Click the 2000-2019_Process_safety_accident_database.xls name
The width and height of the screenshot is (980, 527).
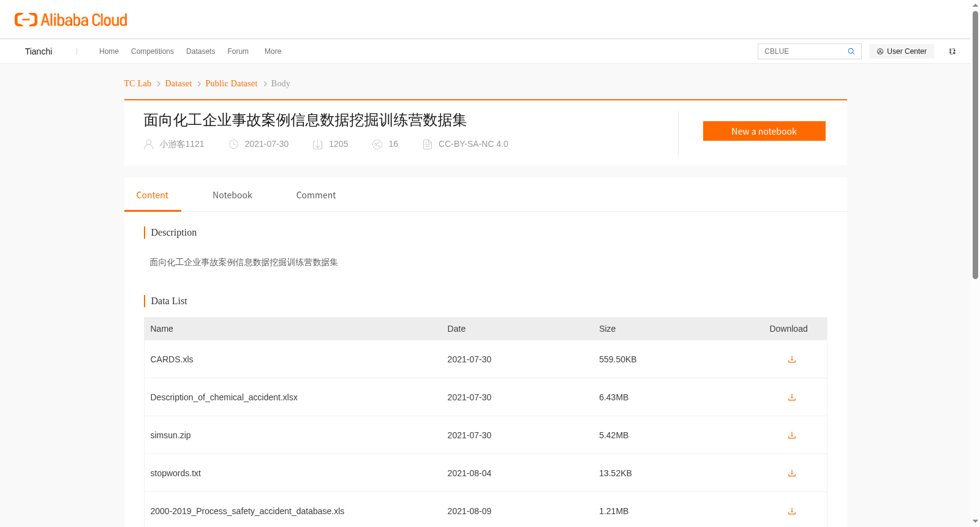[247, 511]
